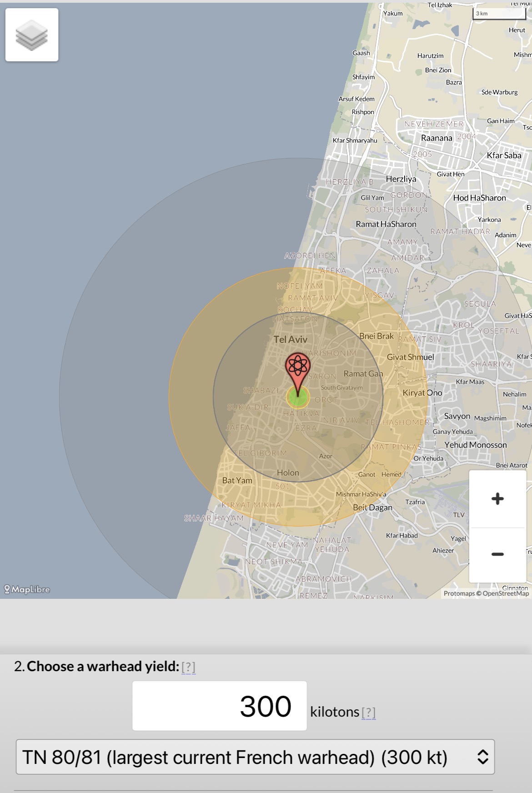Click the Kfar Shmaryahu label
532x793 pixels.
tap(355, 140)
